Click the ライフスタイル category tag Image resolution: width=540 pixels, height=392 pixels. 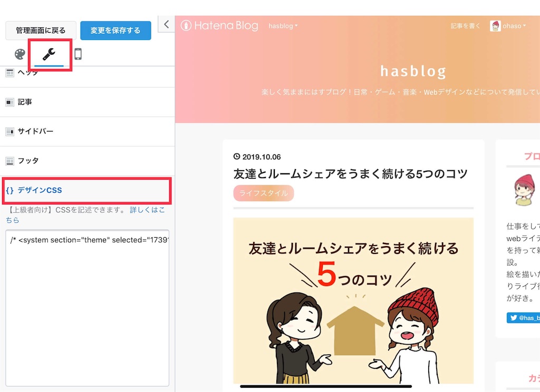[x=264, y=193]
